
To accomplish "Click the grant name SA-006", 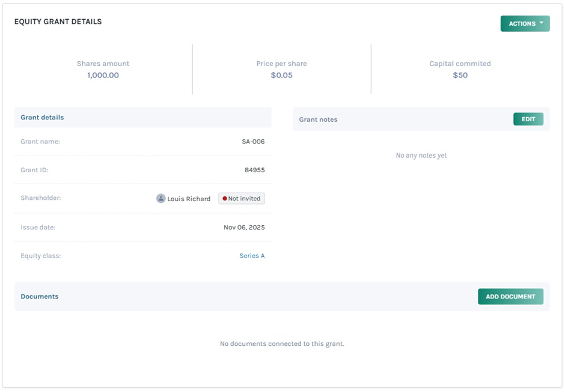I will [x=253, y=142].
